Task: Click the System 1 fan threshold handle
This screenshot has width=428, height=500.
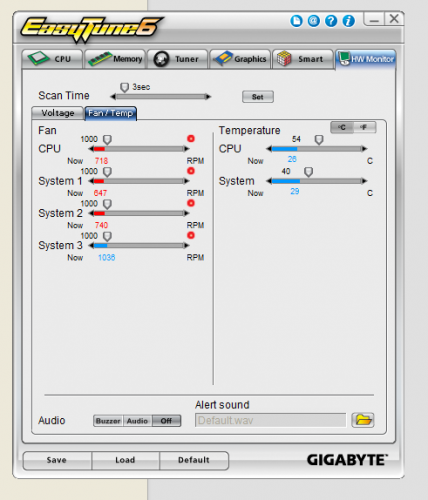Action: (x=107, y=172)
